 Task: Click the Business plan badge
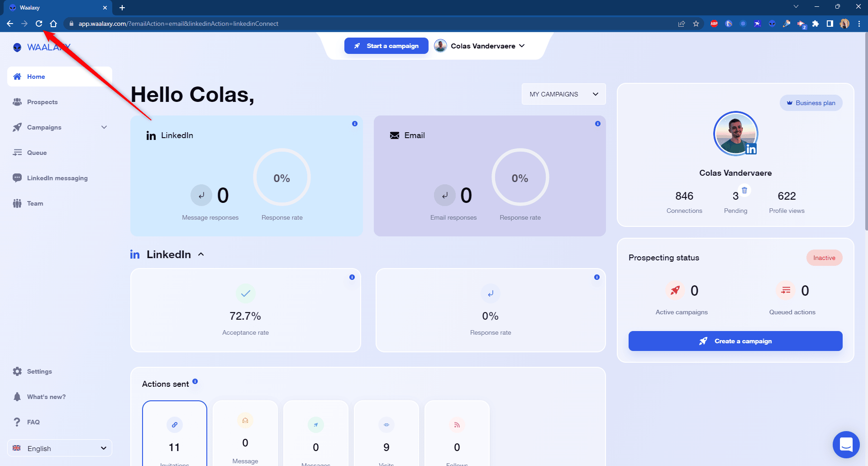(x=811, y=103)
